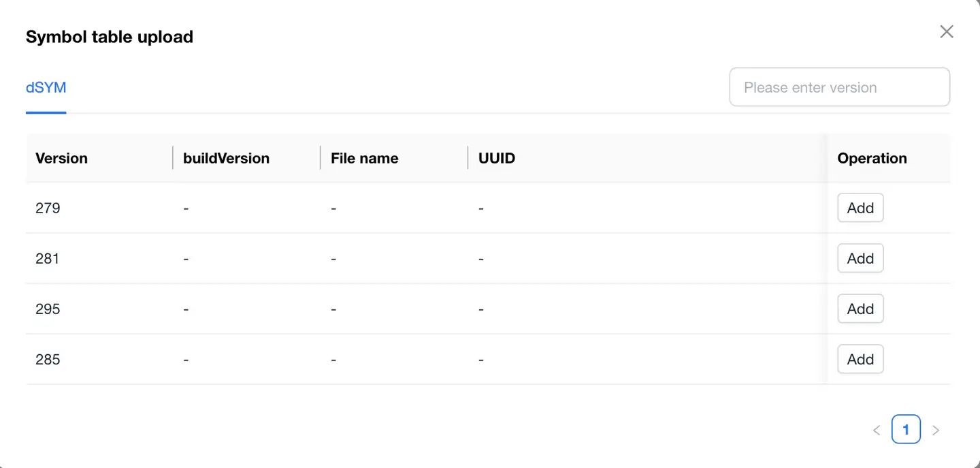The image size is (980, 468).
Task: Select the version 295 row cell
Action: 48,309
